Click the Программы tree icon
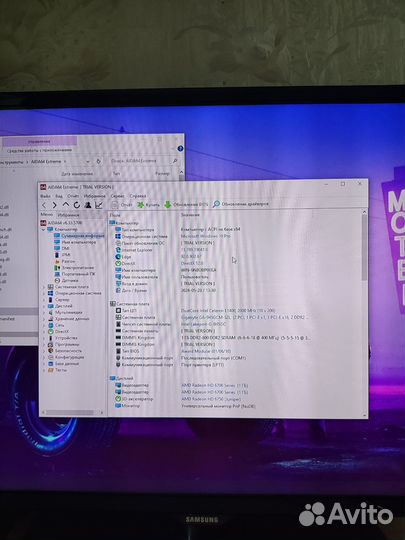 [x=50, y=344]
